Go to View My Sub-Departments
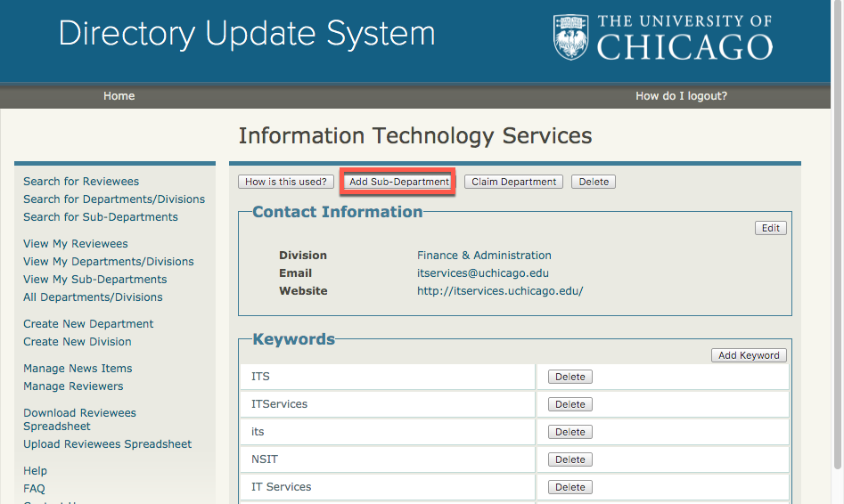The width and height of the screenshot is (844, 504). pos(94,280)
